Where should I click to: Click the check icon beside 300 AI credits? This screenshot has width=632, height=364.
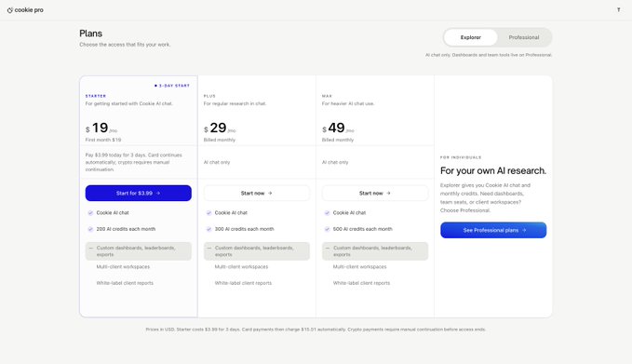tap(208, 229)
